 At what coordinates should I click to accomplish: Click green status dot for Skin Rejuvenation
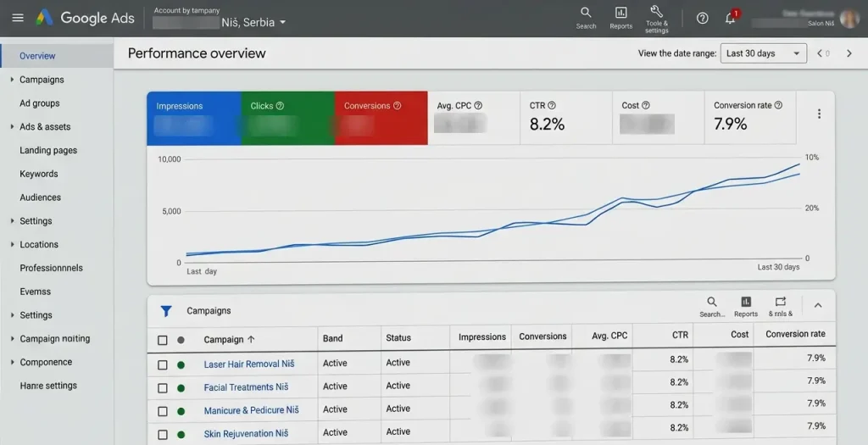coord(181,435)
